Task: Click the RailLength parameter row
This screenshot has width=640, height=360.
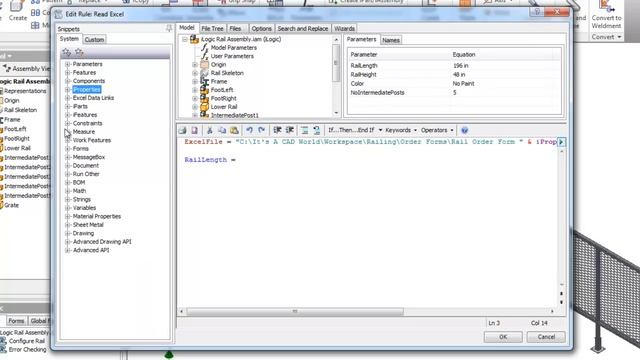Action: tap(454, 65)
